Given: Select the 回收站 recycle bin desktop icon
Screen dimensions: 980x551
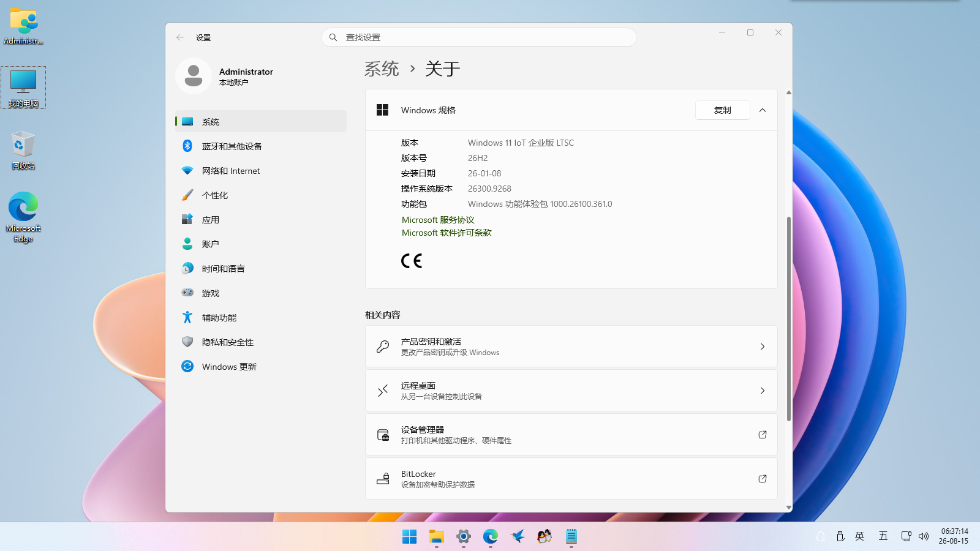Looking at the screenshot, I should pos(23,150).
